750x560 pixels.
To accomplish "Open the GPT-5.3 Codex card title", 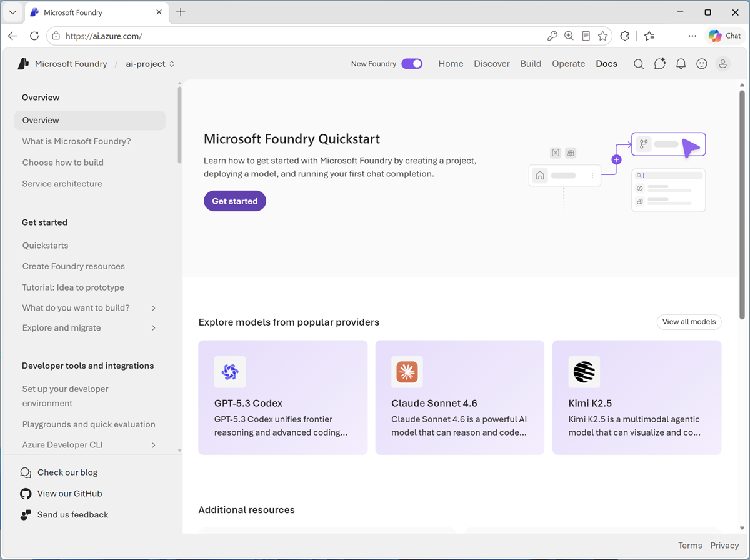I will click(249, 403).
